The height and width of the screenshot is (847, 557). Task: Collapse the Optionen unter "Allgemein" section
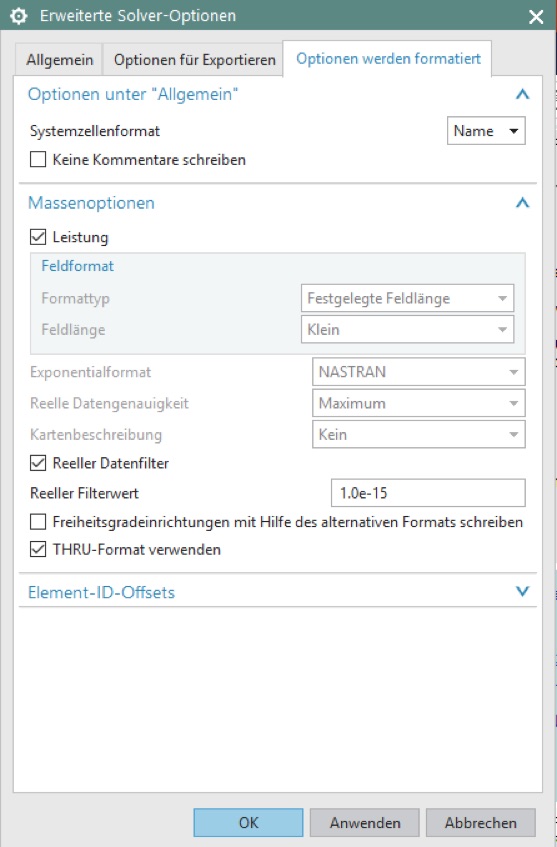click(522, 95)
